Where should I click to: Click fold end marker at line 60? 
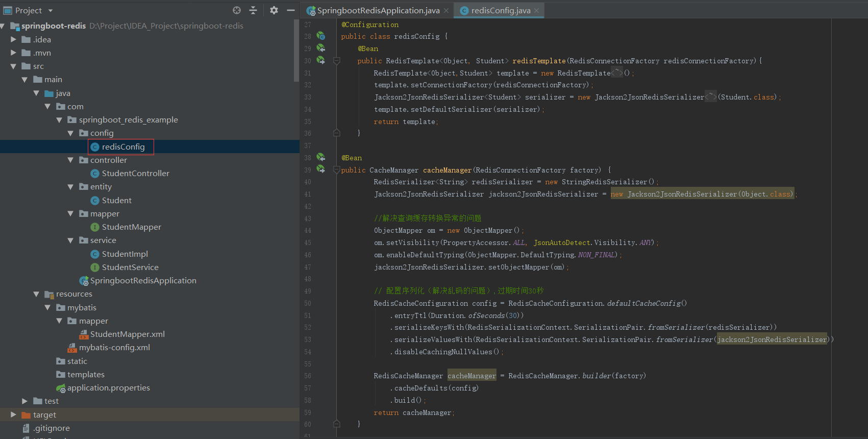pyautogui.click(x=337, y=424)
